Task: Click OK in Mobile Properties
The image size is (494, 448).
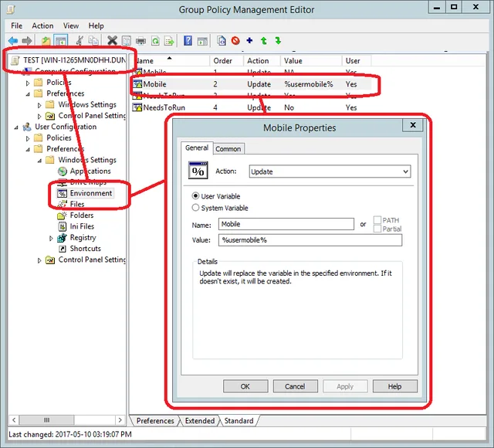Action: [x=245, y=386]
